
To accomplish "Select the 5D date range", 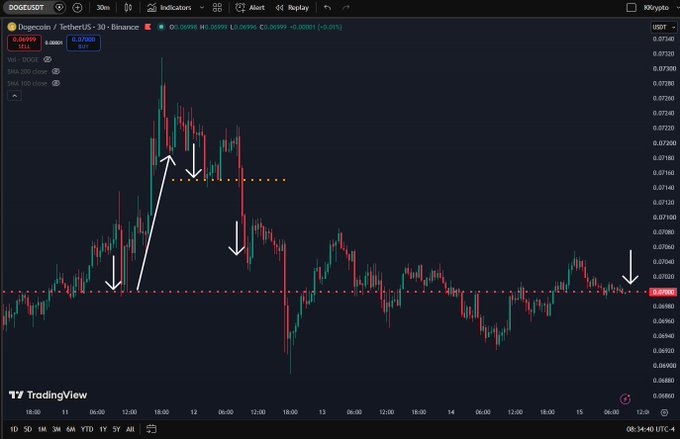I will coord(28,429).
